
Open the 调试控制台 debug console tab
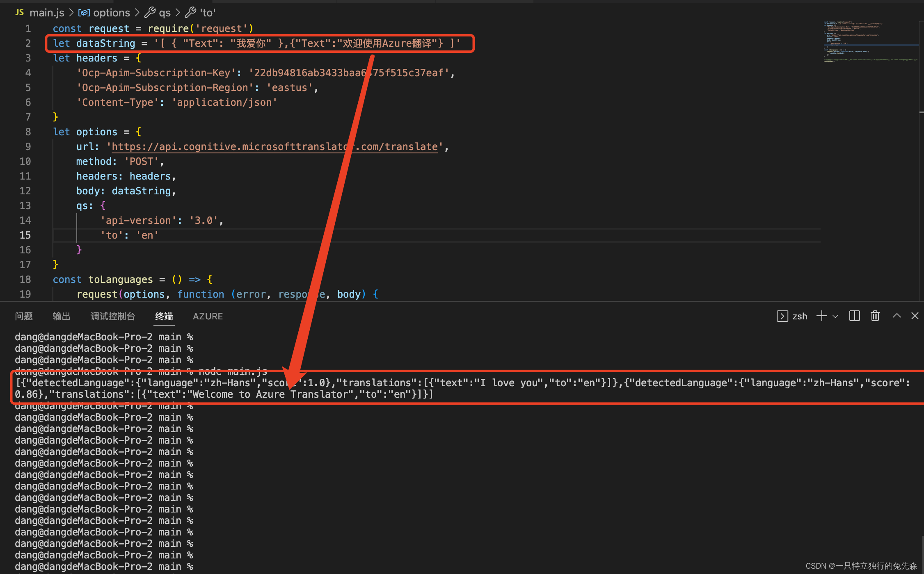click(113, 316)
